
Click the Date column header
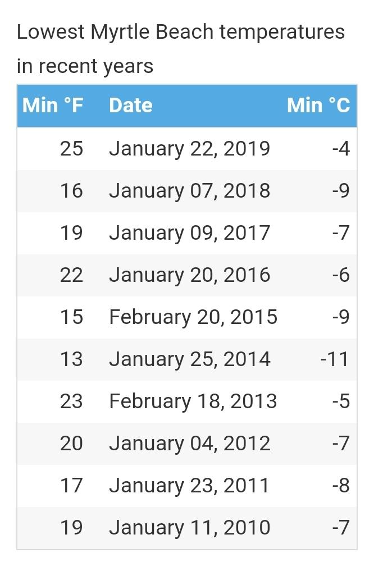coord(131,106)
